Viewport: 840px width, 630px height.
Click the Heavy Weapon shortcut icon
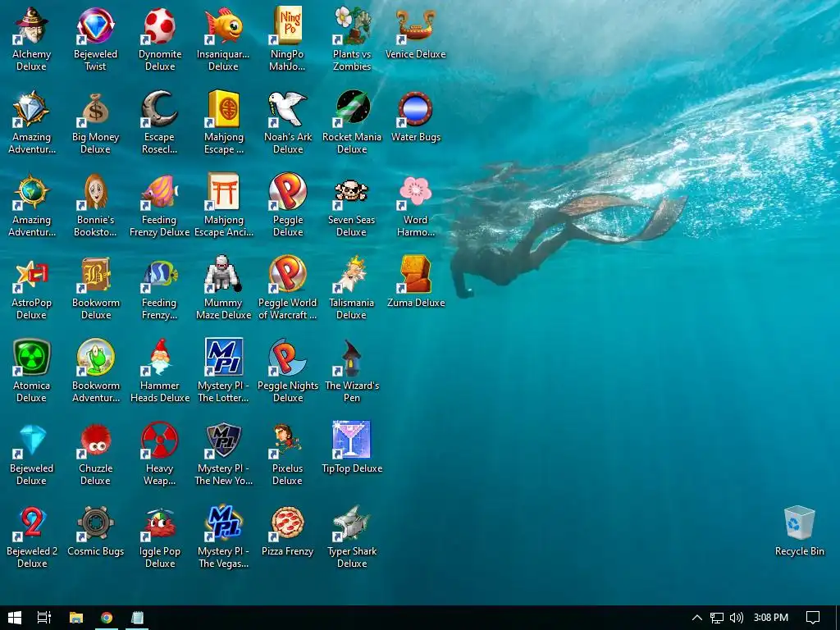coord(160,440)
